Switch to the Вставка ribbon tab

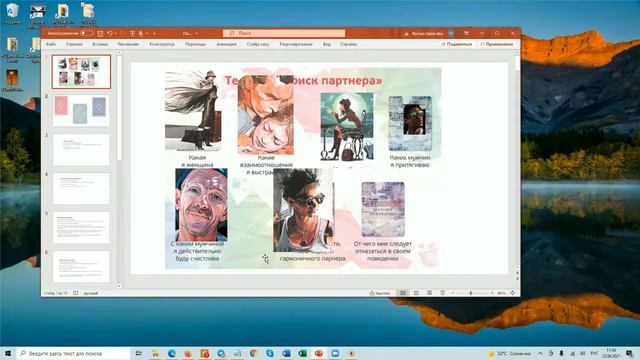click(x=100, y=44)
